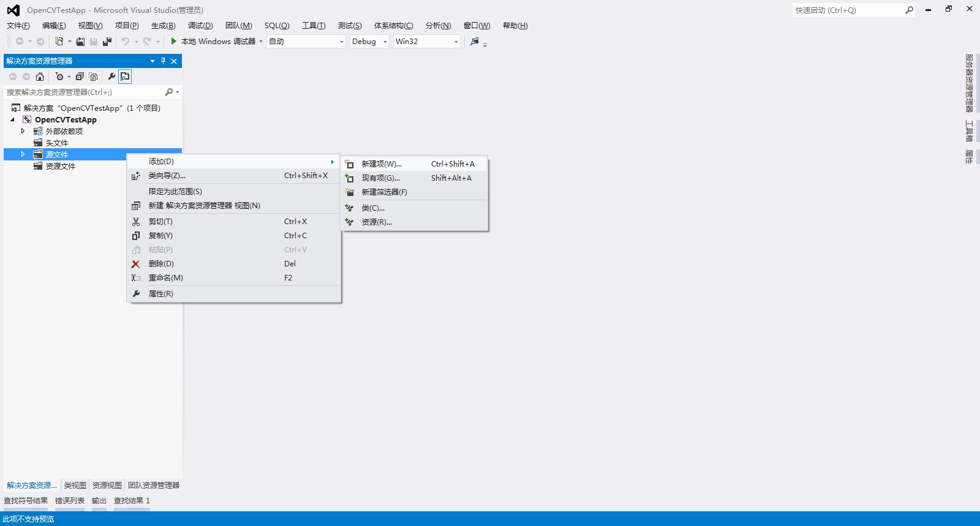Open Properties wrench icon in Solution Explorer
Image resolution: width=980 pixels, height=526 pixels.
(x=111, y=77)
